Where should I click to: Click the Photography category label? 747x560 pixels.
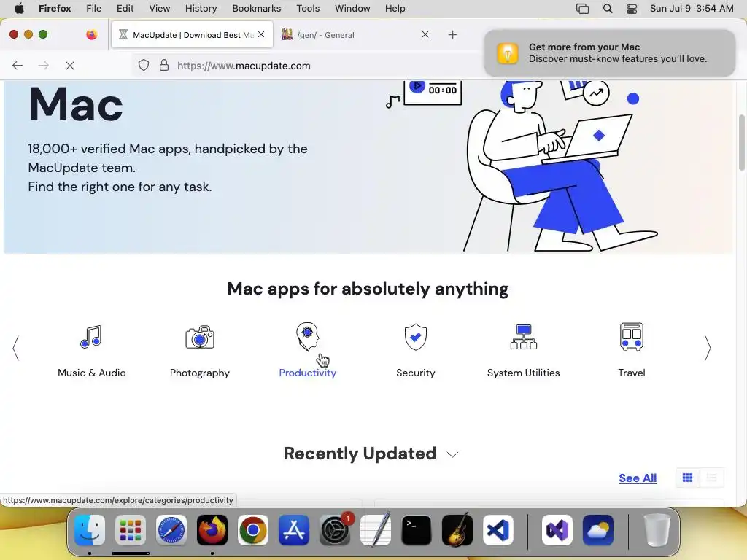click(x=200, y=373)
